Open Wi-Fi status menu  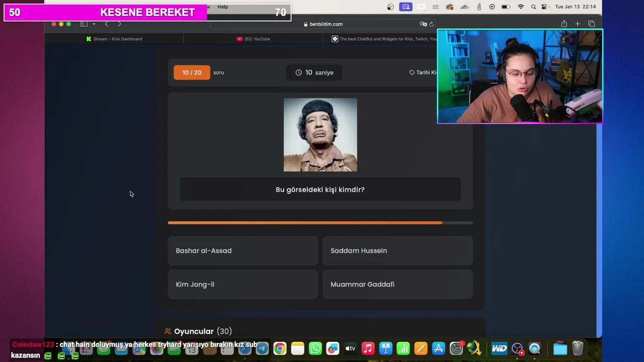tap(521, 7)
